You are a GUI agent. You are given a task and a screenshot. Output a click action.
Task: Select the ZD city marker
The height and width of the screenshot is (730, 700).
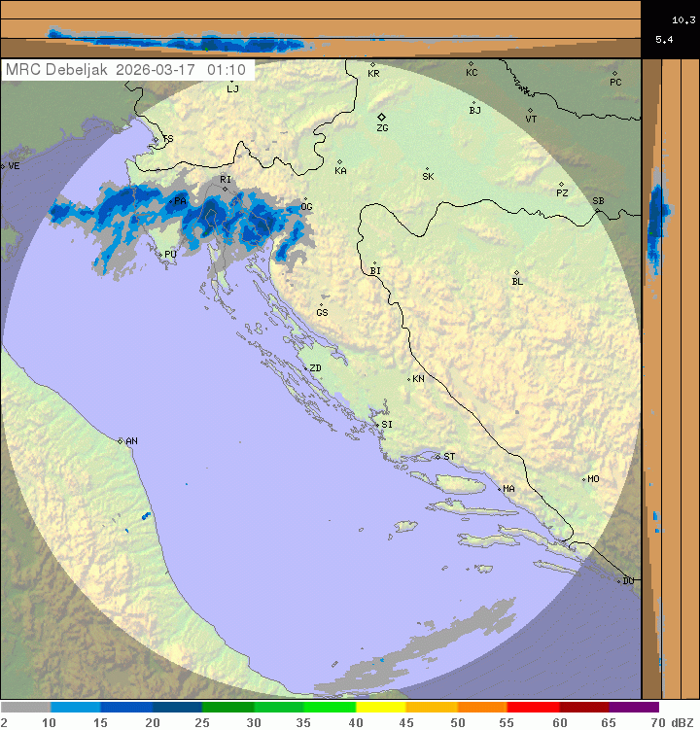coord(303,367)
